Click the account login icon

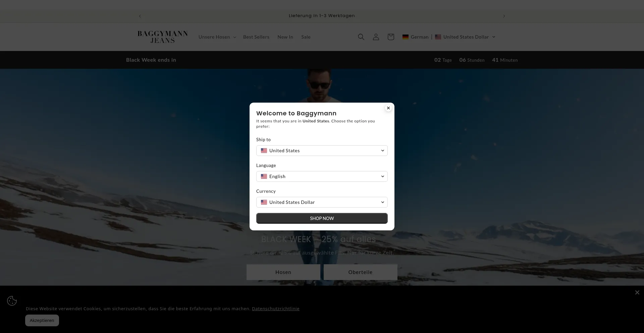[376, 37]
